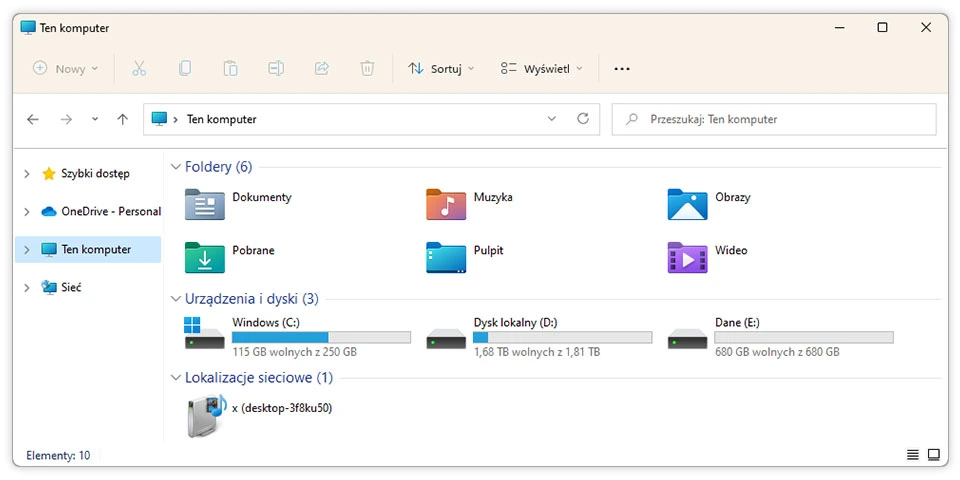Click the Delete trash bin icon

(367, 68)
